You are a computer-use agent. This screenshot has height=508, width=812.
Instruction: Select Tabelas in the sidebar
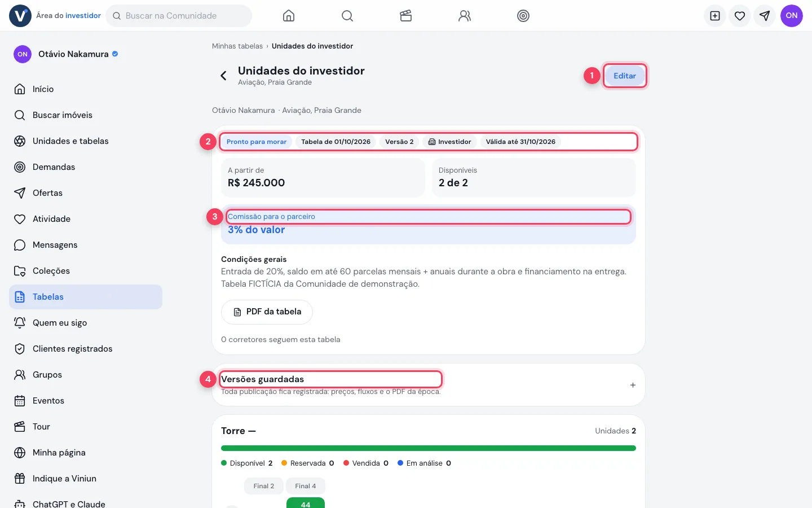[x=86, y=297]
